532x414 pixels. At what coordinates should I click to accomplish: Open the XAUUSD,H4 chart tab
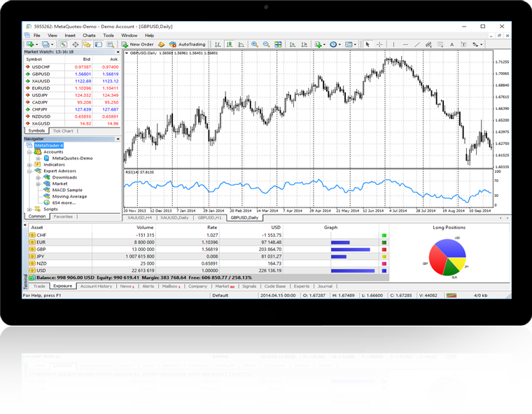(x=139, y=218)
